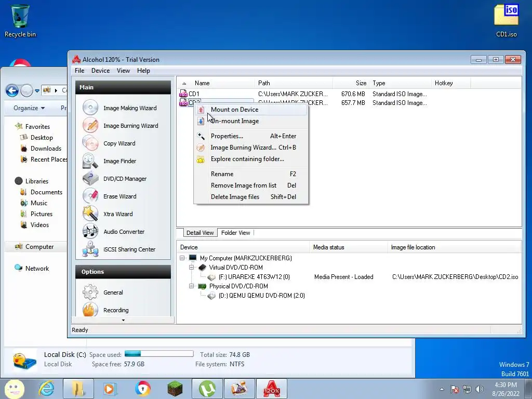Switch to the Detail View tab
The width and height of the screenshot is (532, 399).
coord(200,233)
